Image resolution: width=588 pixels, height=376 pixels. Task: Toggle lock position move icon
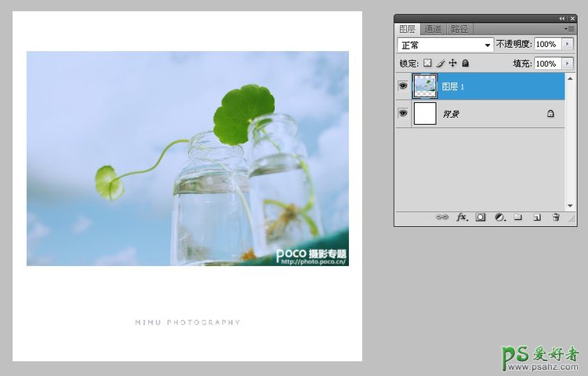452,63
